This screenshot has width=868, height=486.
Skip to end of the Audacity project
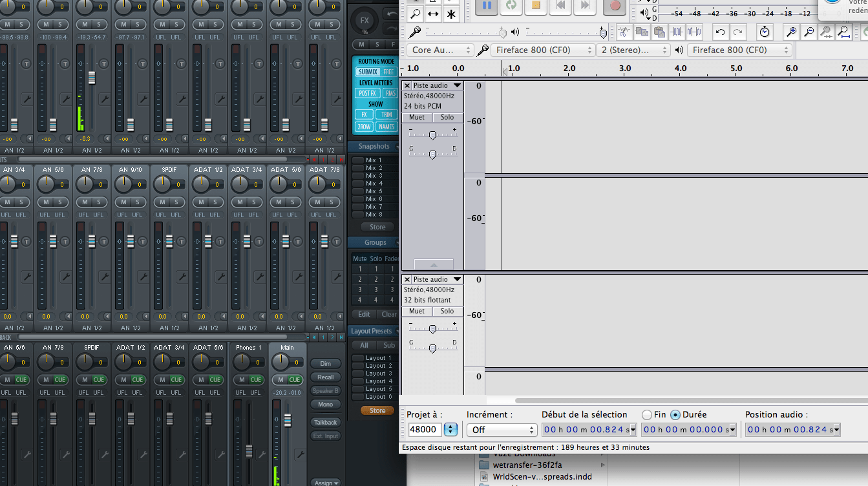585,6
